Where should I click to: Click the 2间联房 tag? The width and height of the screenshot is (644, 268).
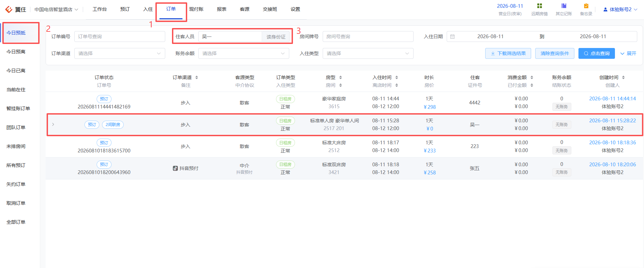(x=113, y=125)
